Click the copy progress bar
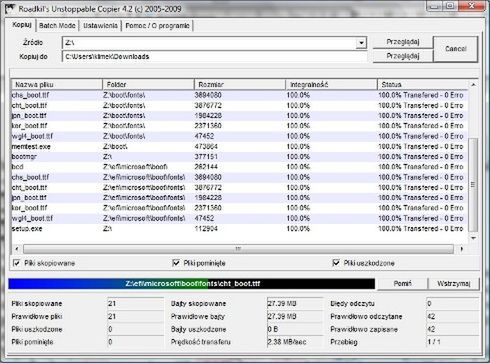The width and height of the screenshot is (490, 363). click(192, 284)
